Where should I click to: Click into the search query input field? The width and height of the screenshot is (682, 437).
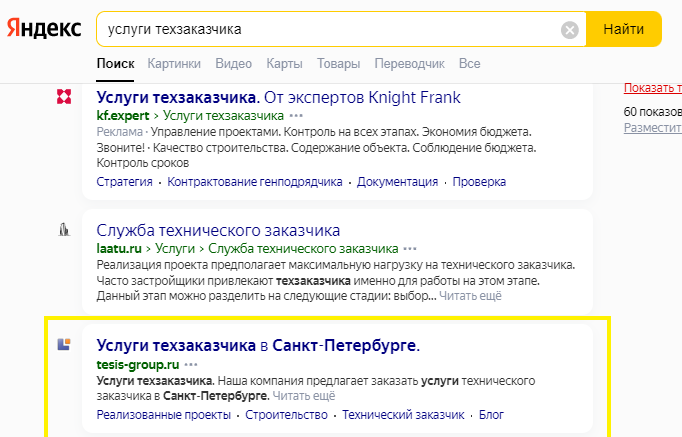pos(330,30)
